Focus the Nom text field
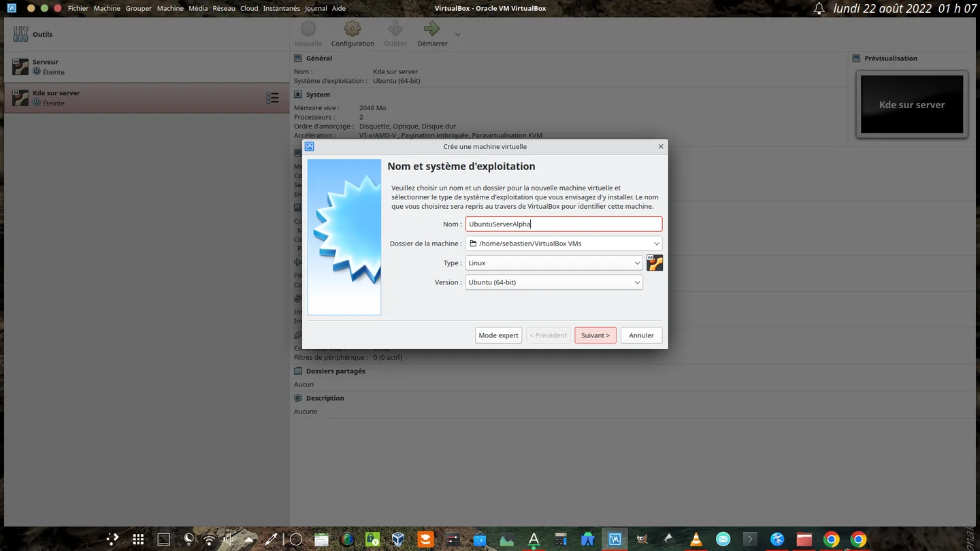 (x=563, y=224)
